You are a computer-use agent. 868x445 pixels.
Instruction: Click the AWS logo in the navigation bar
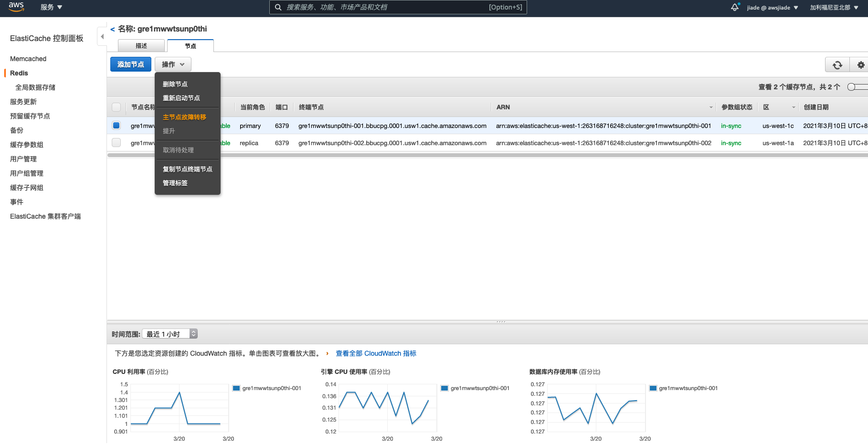click(x=16, y=7)
